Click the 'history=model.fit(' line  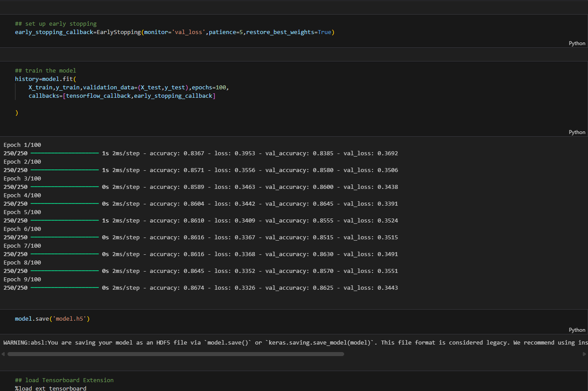(x=46, y=79)
